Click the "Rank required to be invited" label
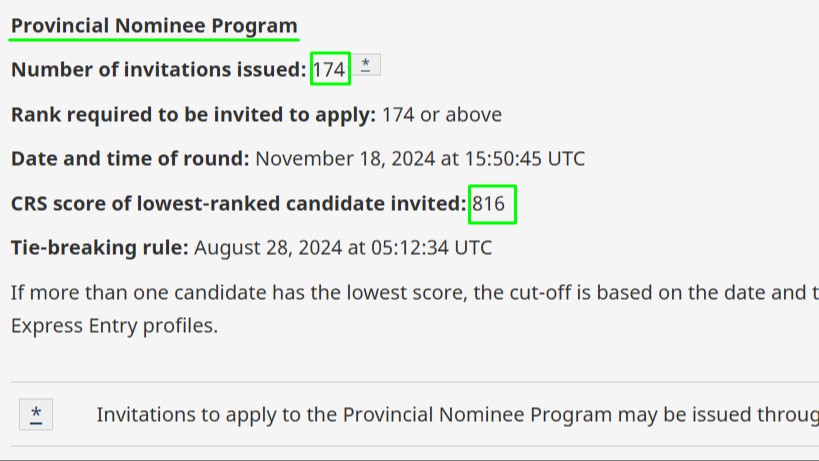The image size is (819, 461). (193, 115)
